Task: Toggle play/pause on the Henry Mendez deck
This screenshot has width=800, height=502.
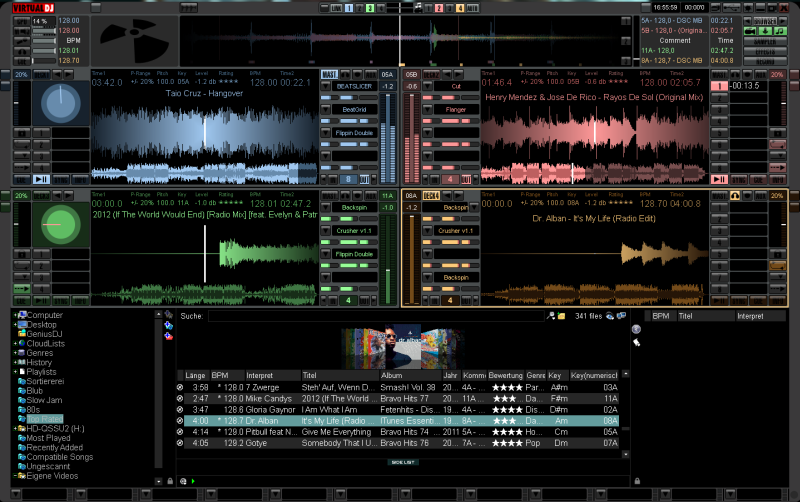Action: click(x=719, y=180)
